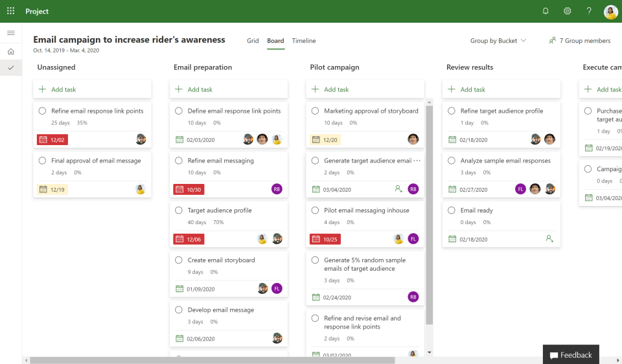Switch to the Grid view tab
Image resolution: width=622 pixels, height=364 pixels.
tap(253, 40)
